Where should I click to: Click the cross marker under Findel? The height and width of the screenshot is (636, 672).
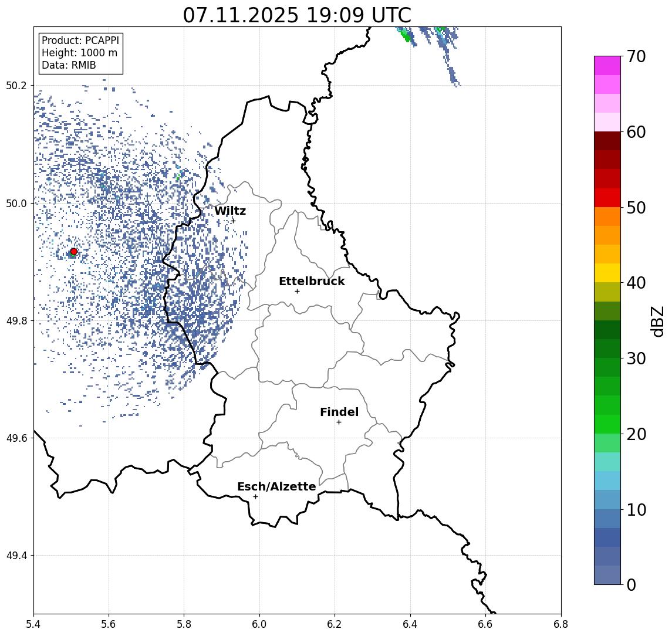click(x=339, y=422)
